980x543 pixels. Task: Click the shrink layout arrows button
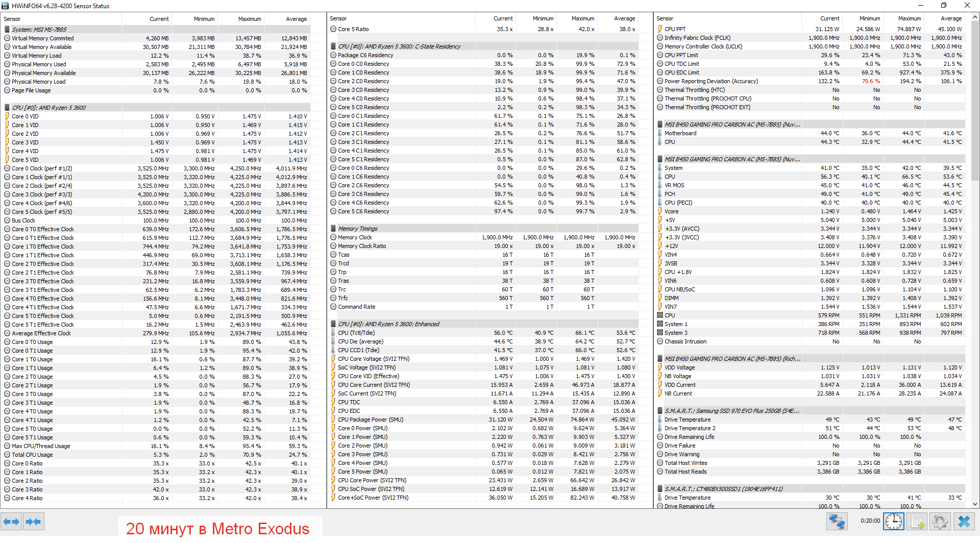[33, 522]
